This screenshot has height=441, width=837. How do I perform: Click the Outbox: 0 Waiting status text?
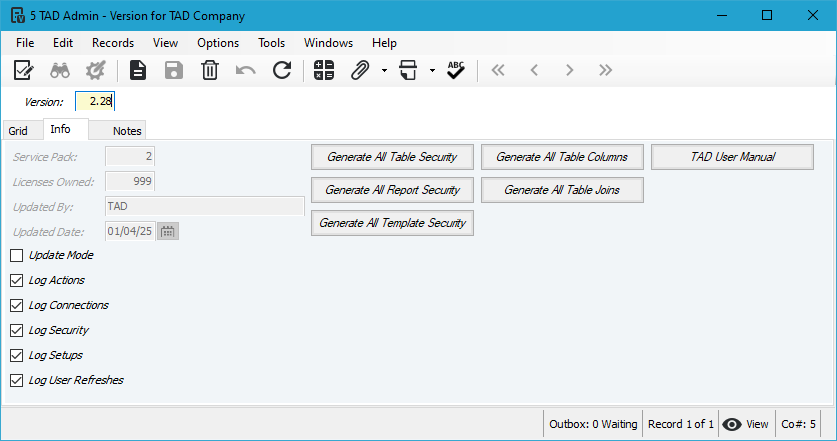(593, 424)
